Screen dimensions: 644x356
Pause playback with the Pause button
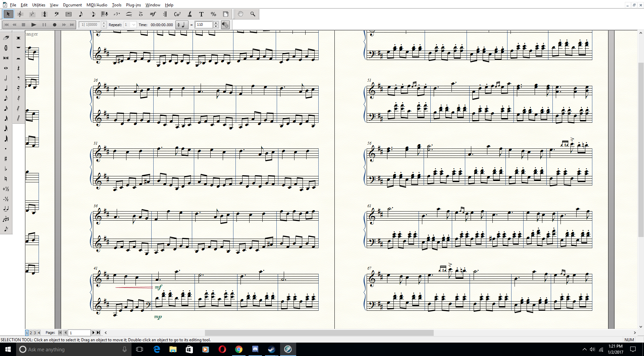(44, 24)
